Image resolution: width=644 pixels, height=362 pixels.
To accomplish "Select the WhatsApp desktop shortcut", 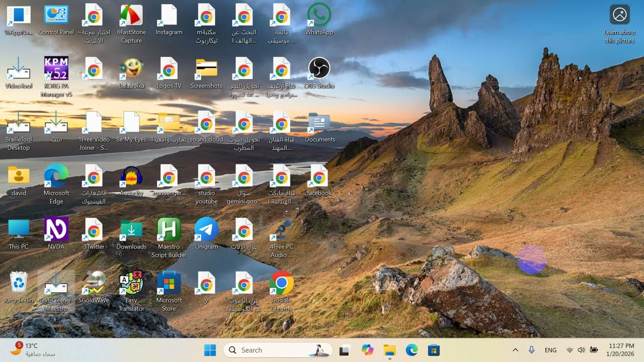I will 319,20.
